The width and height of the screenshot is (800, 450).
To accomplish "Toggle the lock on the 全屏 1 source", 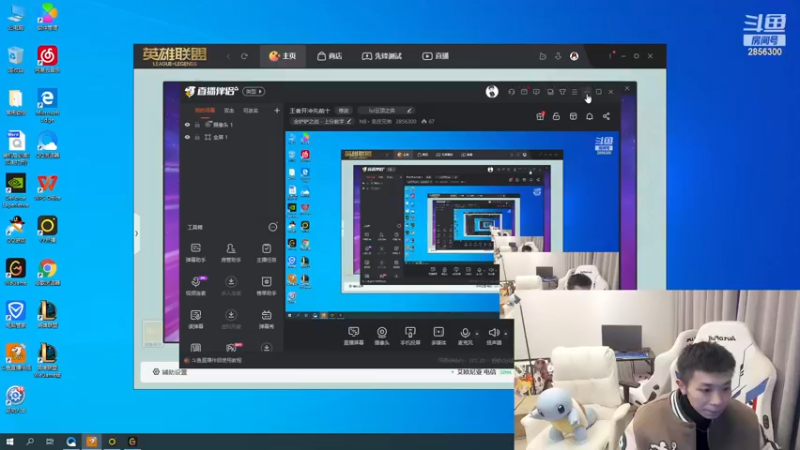I will tap(197, 137).
